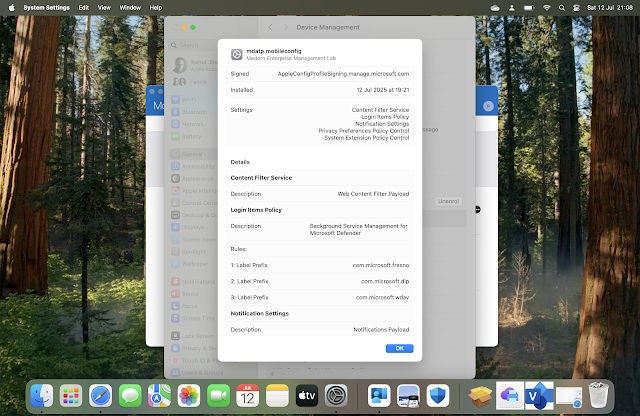Click the user account icon in the menu bar

(511, 7)
